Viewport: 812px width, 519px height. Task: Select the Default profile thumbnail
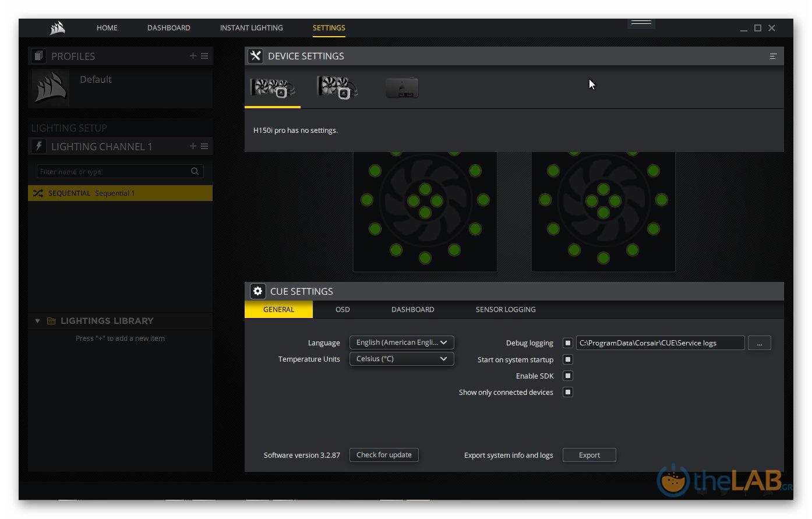click(51, 88)
